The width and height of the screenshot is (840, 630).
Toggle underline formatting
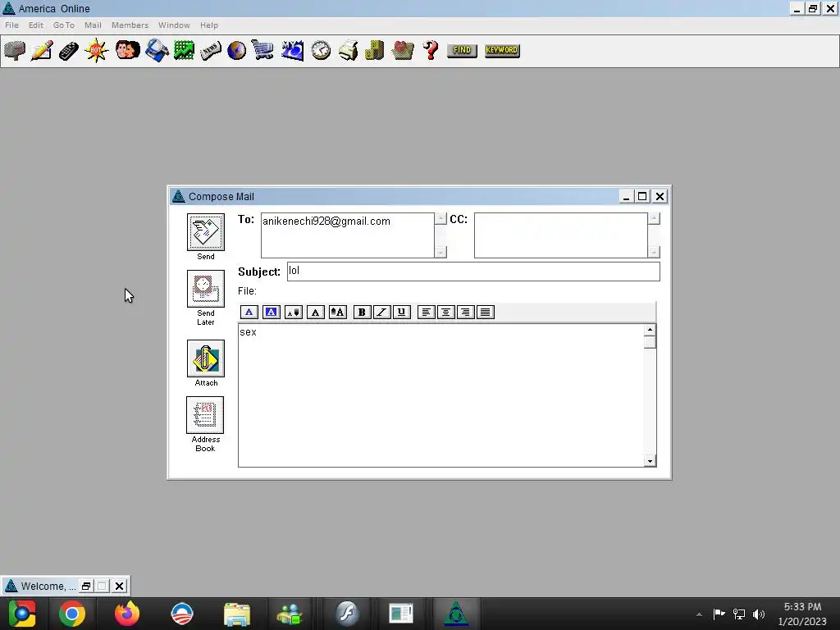pyautogui.click(x=401, y=312)
